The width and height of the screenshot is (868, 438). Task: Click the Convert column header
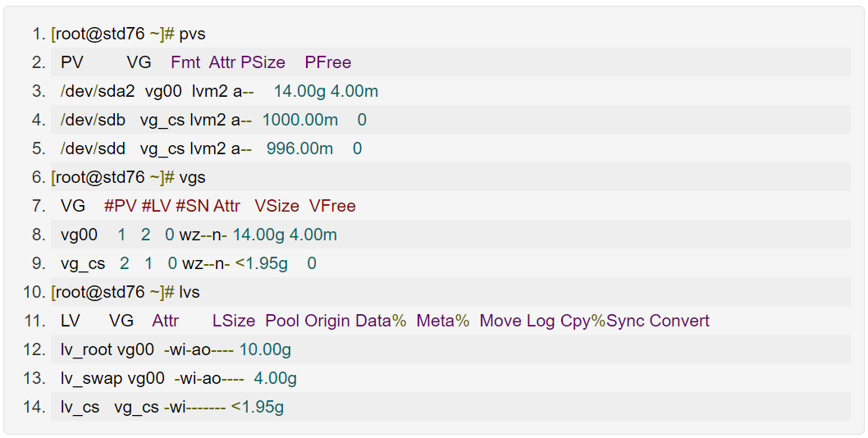point(679,321)
